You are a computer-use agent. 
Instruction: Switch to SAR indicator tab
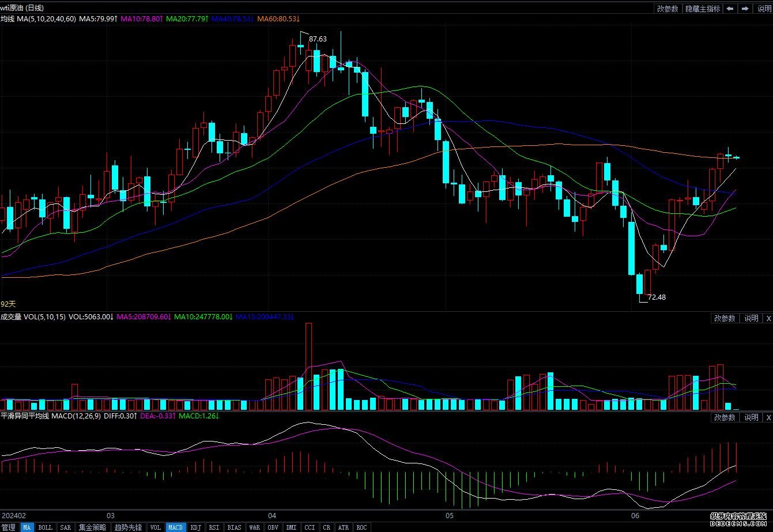(x=66, y=527)
